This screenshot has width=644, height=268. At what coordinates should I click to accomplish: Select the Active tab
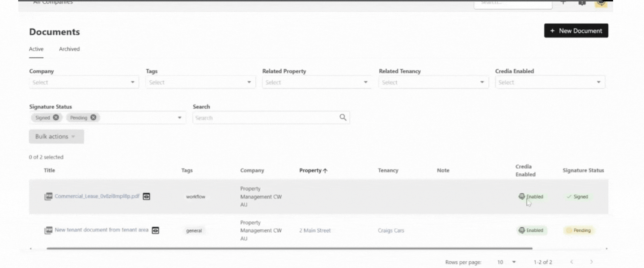pos(36,49)
